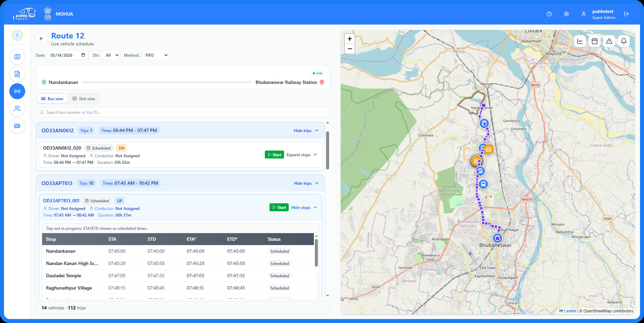
Task: Switch to Bus wise tab
Action: coord(52,98)
